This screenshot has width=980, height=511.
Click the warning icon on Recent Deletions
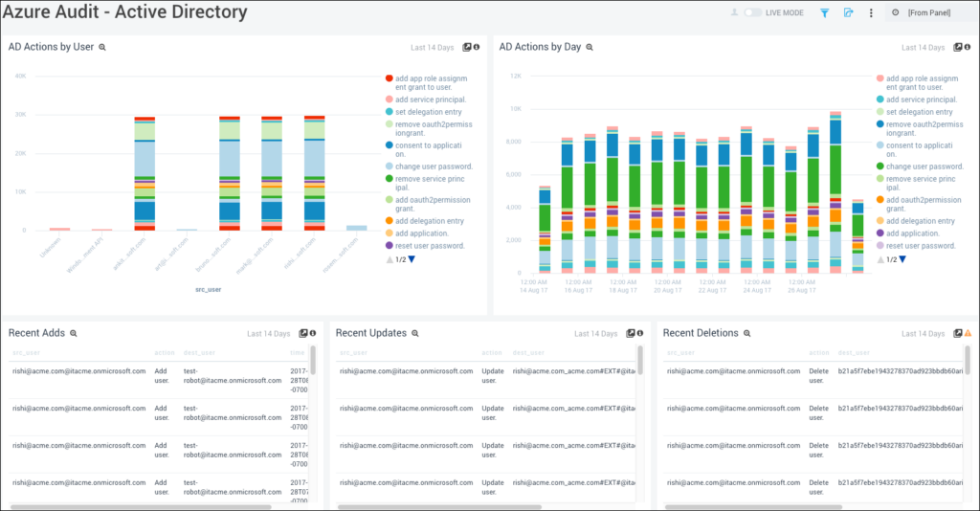coord(968,334)
